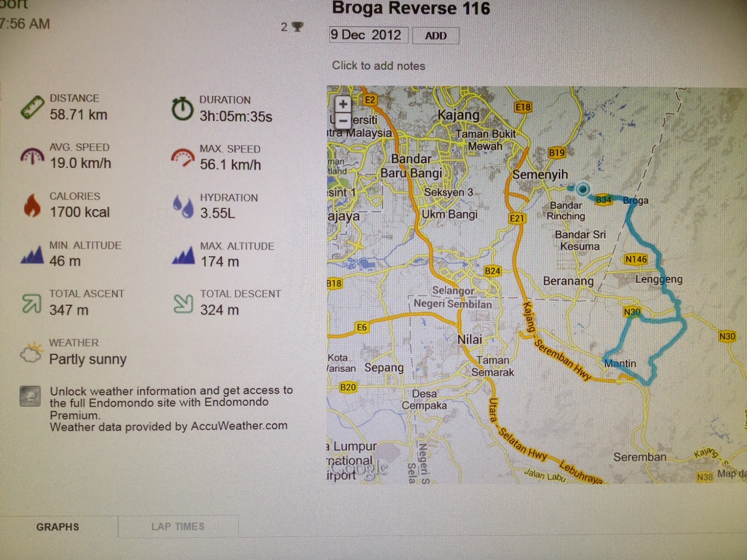
Task: Click the 174 m max altitude value
Action: pyautogui.click(x=219, y=262)
